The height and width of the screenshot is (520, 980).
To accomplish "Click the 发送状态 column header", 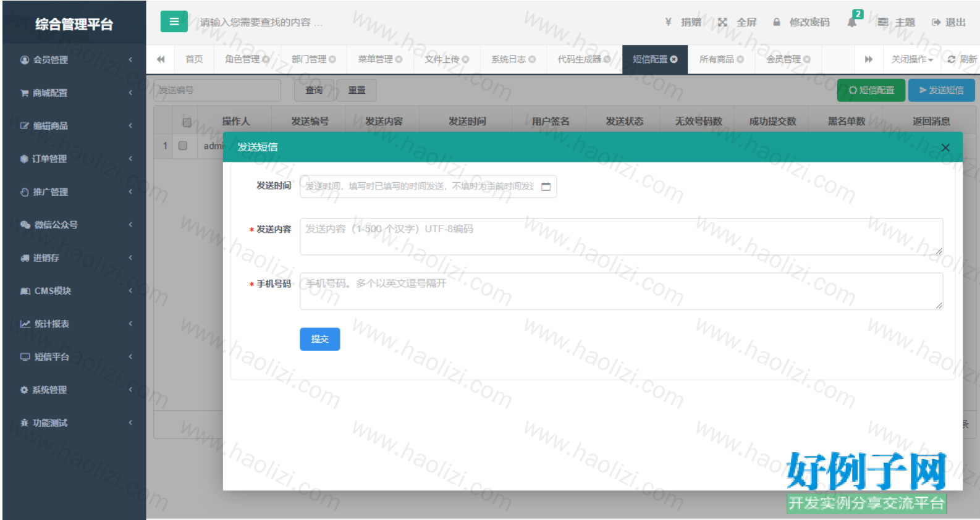I will coord(624,122).
